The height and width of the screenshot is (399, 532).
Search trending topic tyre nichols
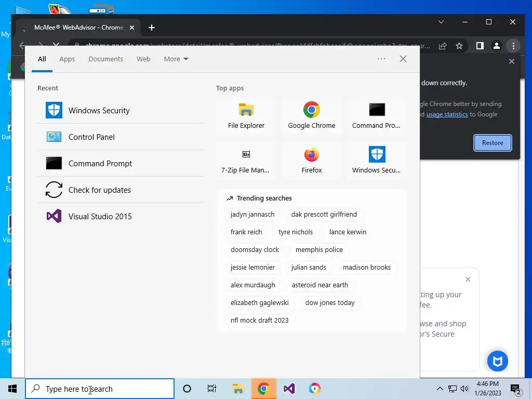coord(296,232)
